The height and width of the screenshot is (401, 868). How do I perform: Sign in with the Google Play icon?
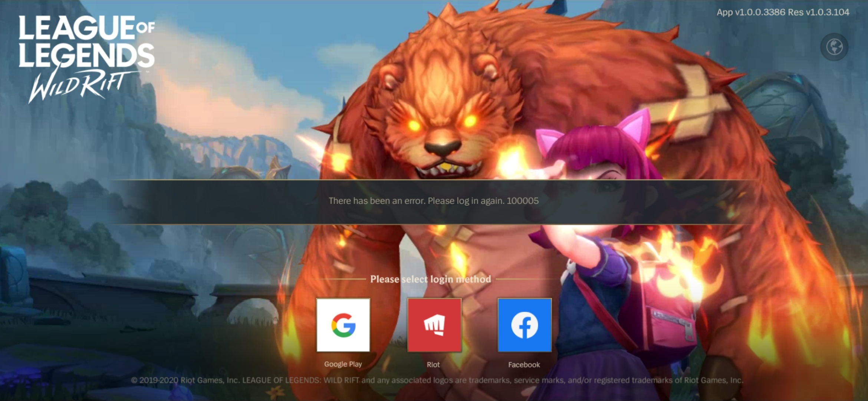[x=343, y=325]
